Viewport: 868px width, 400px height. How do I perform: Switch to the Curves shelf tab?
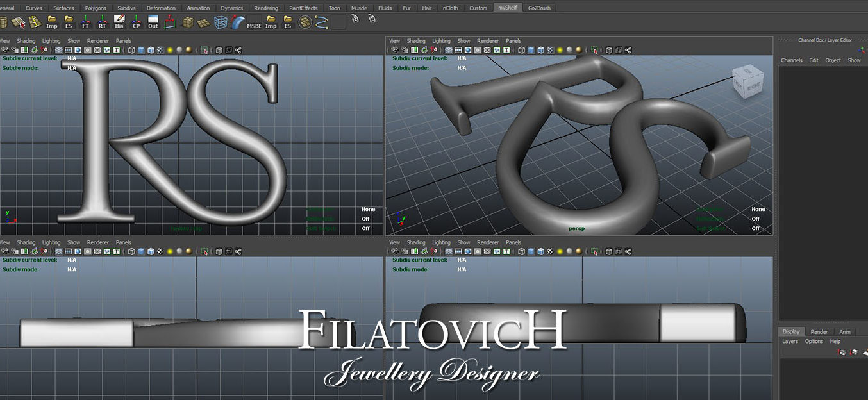[34, 8]
